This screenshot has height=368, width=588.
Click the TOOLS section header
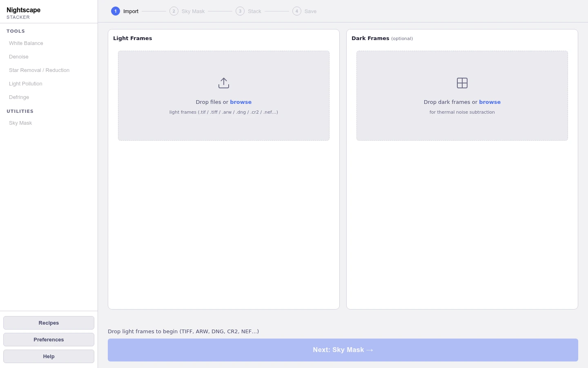(16, 31)
